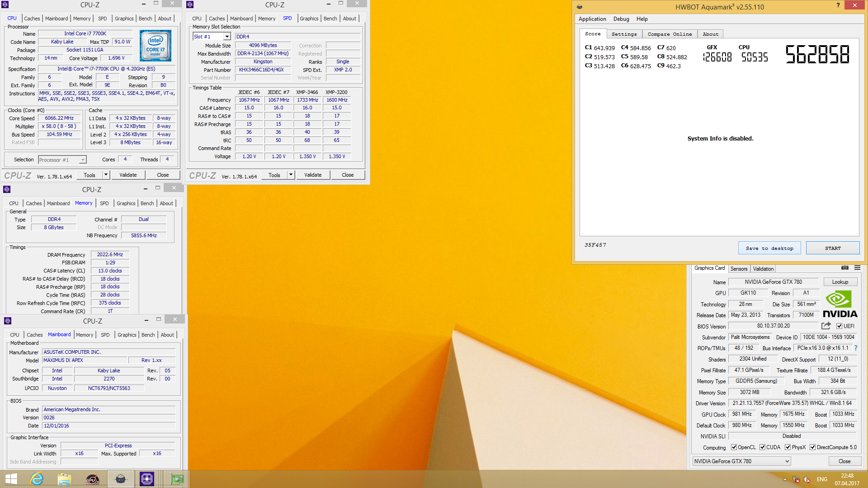Switch to Compare Online tab

pos(670,34)
